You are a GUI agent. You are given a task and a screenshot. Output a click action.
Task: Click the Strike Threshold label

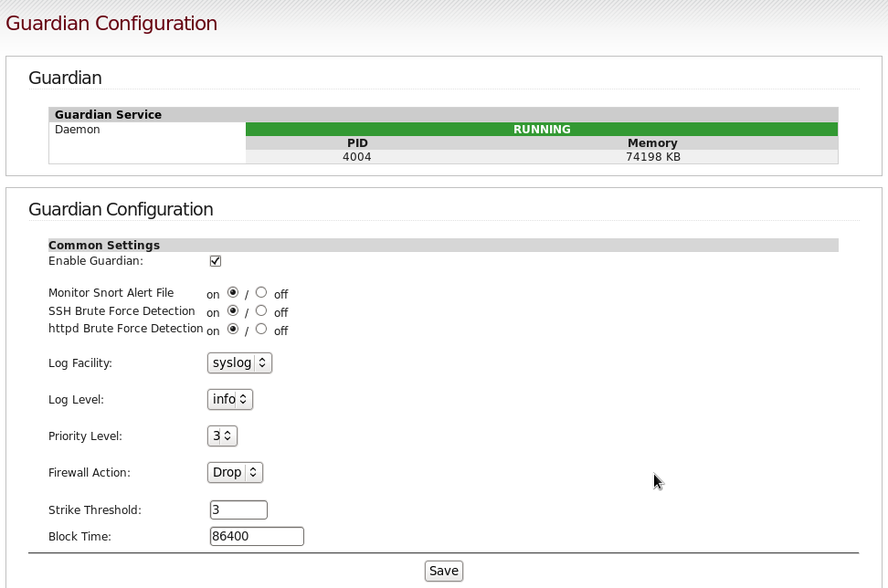[x=95, y=509]
